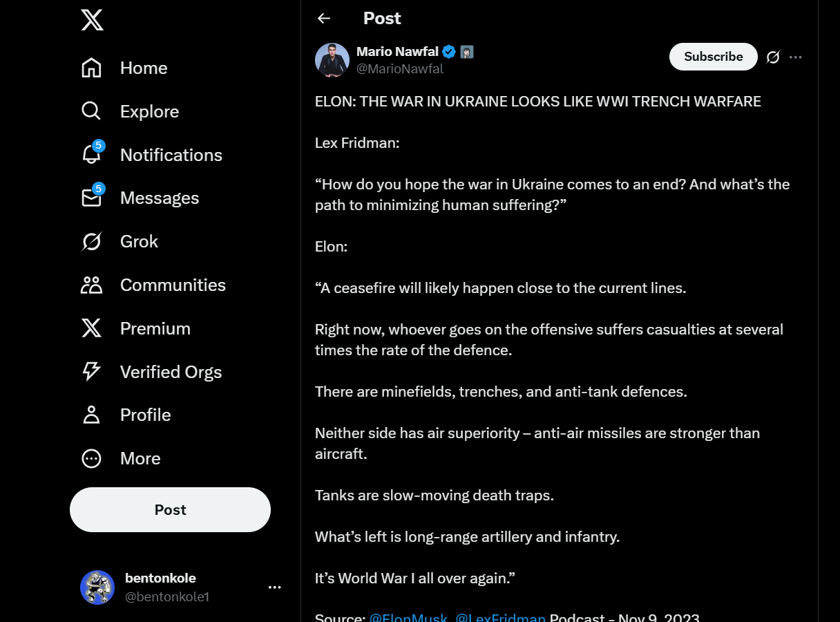Screen dimensions: 840x622
Task: Click the X logo icon
Action: (92, 19)
